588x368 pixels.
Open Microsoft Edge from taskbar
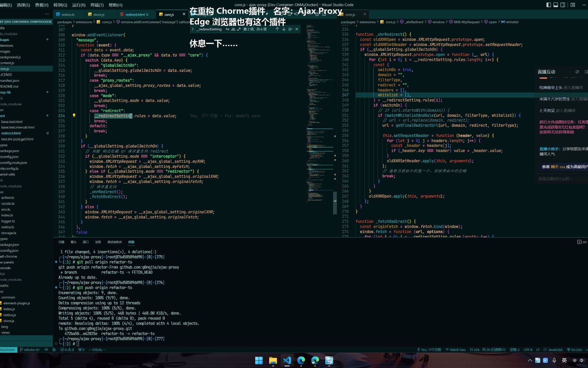point(301,360)
